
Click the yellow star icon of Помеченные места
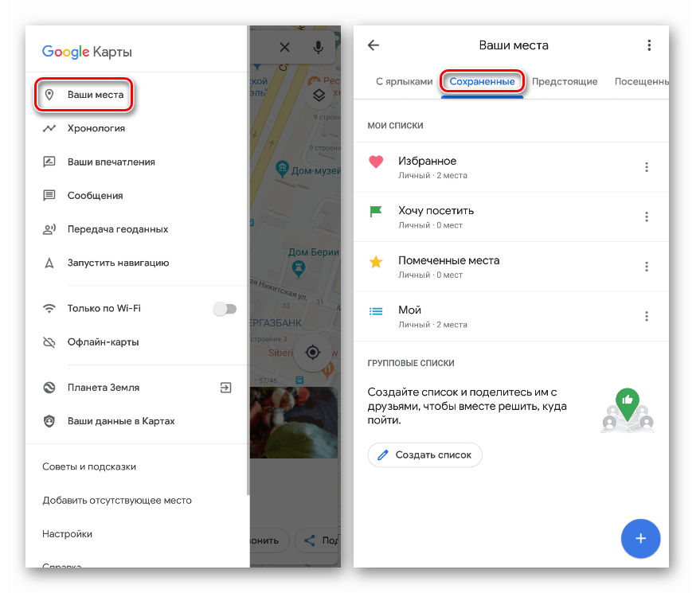376,262
